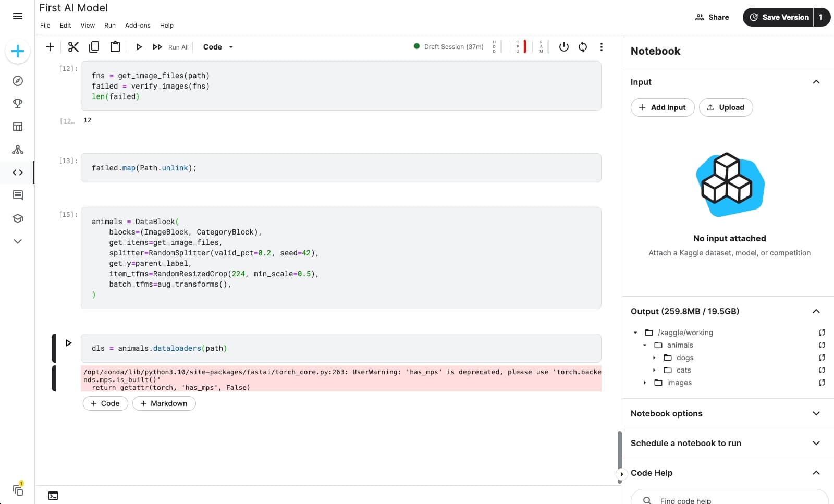The image size is (834, 504).
Task: Click the cut cell scissors icon
Action: (x=73, y=47)
